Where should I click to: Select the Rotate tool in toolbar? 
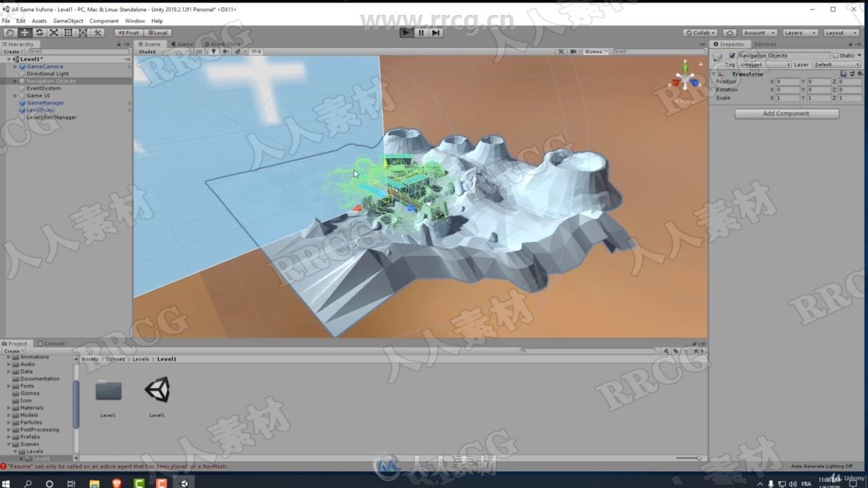tap(39, 33)
